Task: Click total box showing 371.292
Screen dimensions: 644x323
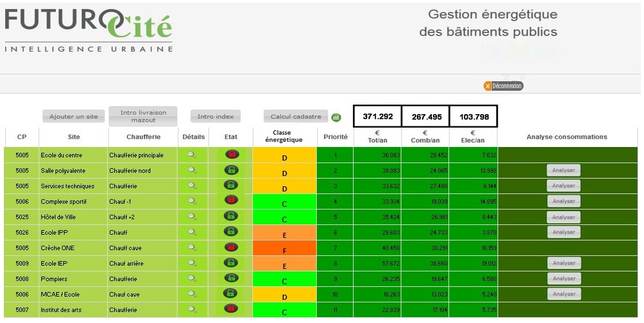Action: 377,117
